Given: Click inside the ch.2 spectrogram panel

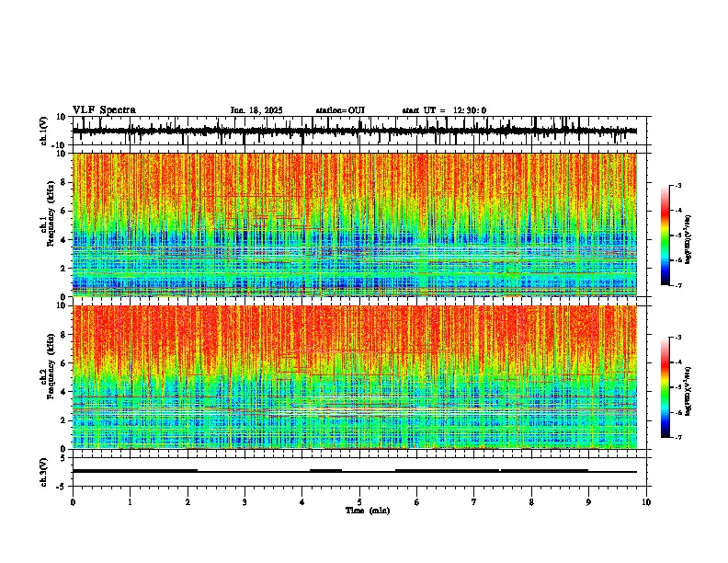Looking at the screenshot, I should tap(355, 377).
